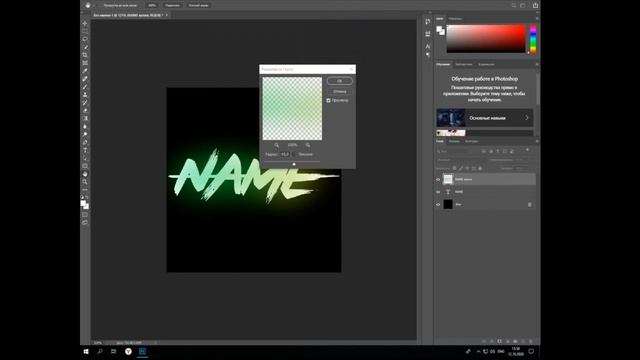This screenshot has height=360, width=640.
Task: Select the Zoom tool in toolbar
Action: (85, 182)
